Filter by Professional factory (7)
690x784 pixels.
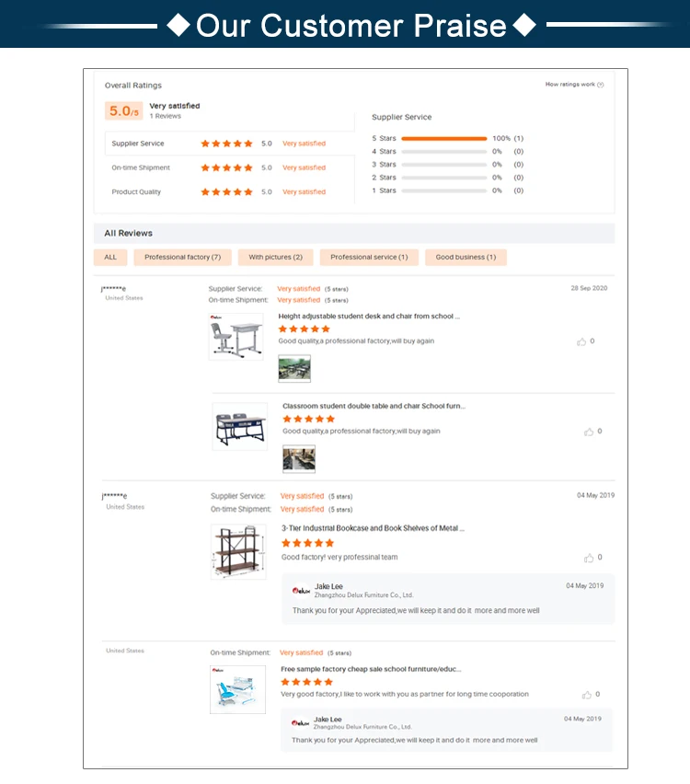point(182,257)
